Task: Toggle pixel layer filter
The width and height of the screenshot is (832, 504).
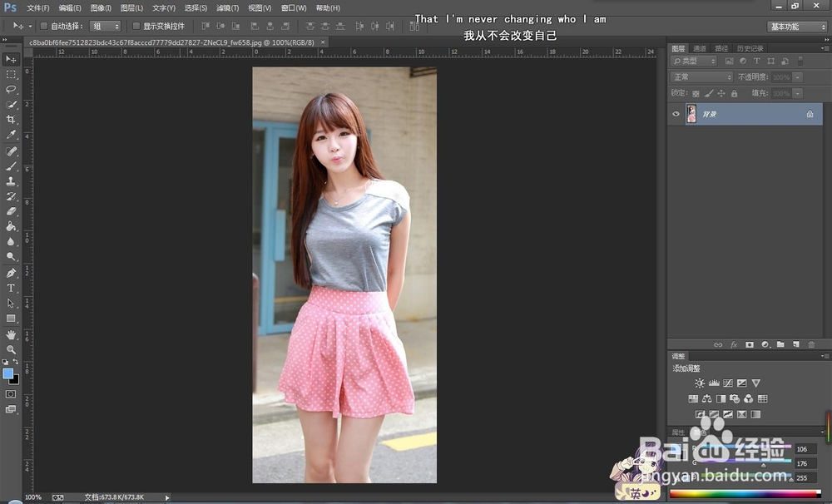Action: coord(730,61)
